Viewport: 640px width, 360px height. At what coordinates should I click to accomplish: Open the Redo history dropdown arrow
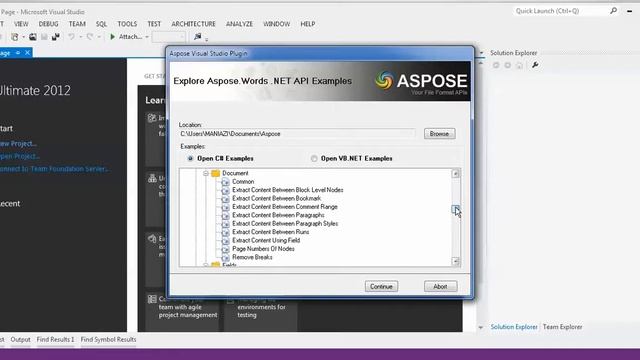(98, 37)
